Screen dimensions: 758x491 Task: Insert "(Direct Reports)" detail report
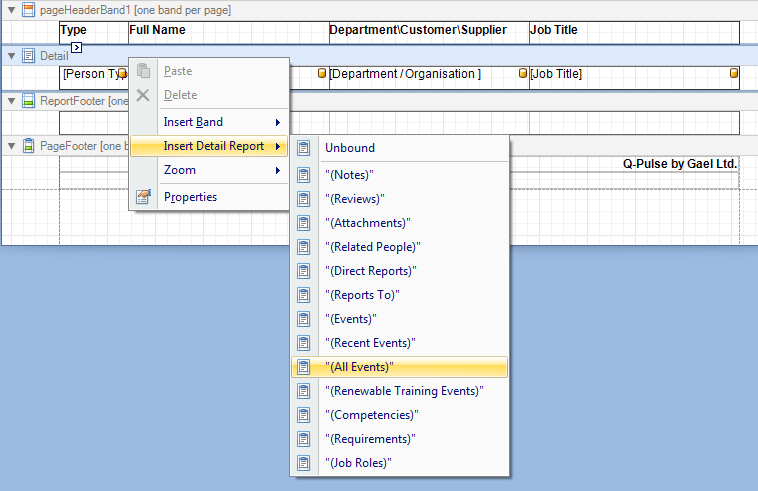click(400, 271)
